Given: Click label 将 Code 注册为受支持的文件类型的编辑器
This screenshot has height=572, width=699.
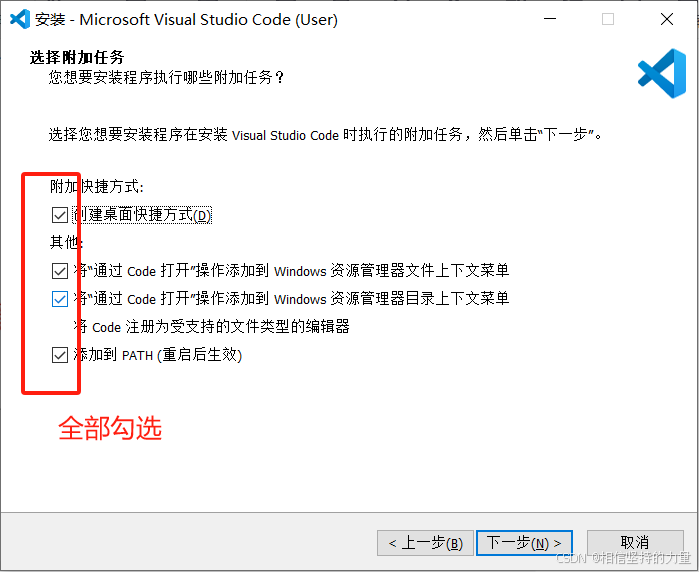Looking at the screenshot, I should [x=211, y=327].
